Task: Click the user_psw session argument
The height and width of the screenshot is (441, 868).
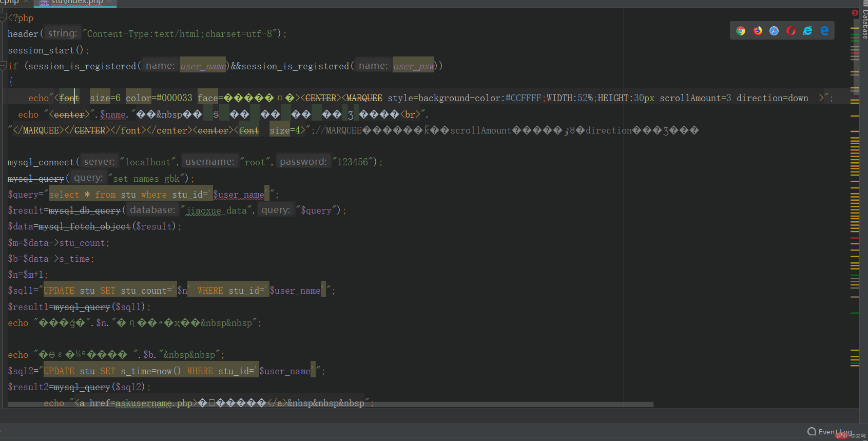Action: [413, 66]
